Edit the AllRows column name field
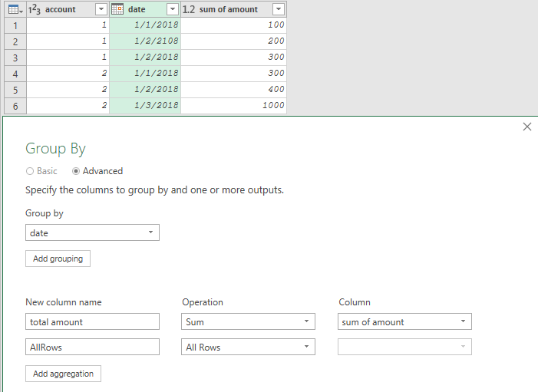The height and width of the screenshot is (392, 538). coord(92,347)
